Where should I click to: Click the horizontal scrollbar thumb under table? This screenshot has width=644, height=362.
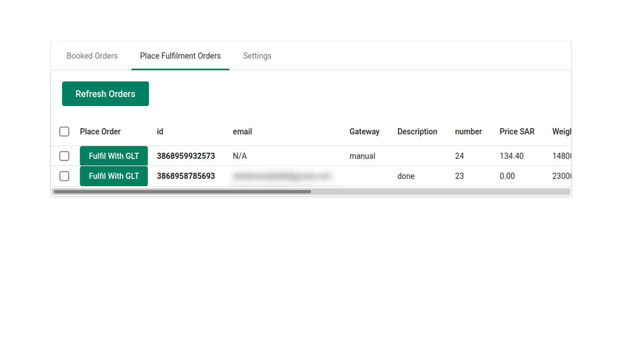pos(182,192)
